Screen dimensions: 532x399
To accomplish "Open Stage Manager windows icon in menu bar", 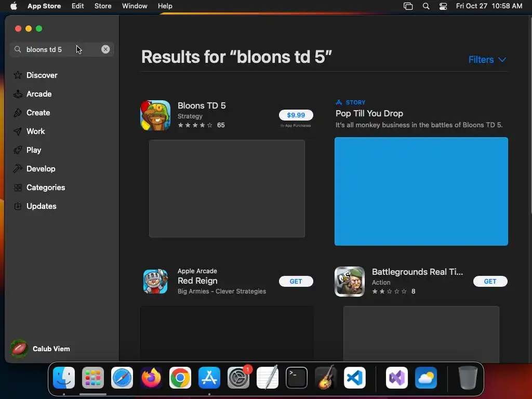I will point(408,6).
